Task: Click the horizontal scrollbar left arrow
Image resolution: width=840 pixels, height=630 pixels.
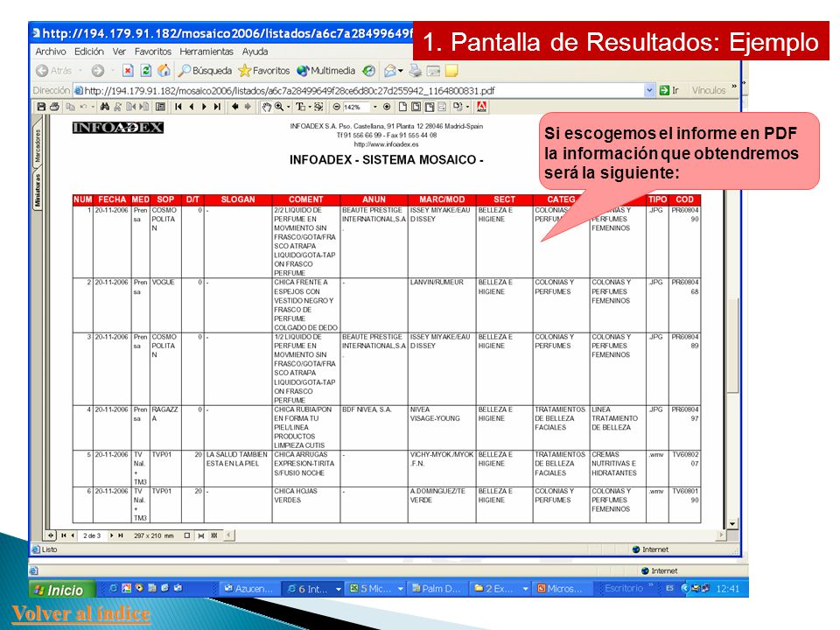Action: (x=228, y=535)
